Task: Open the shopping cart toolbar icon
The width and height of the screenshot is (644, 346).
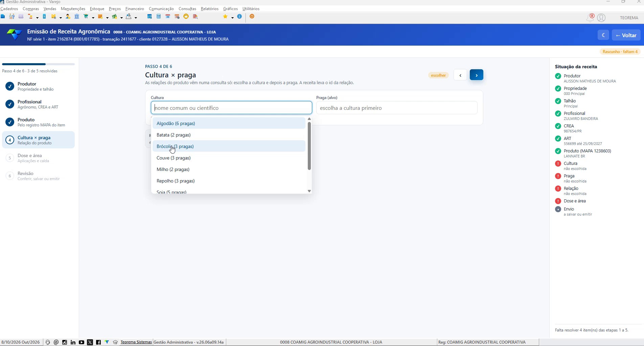Action: coord(86,16)
